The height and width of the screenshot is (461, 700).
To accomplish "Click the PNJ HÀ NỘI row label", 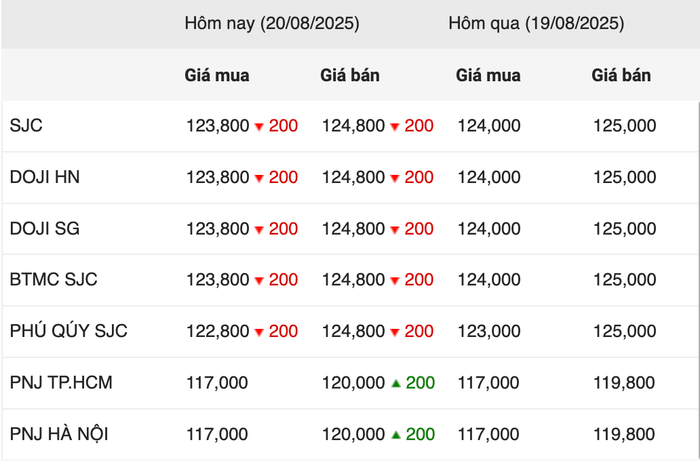I will [59, 434].
